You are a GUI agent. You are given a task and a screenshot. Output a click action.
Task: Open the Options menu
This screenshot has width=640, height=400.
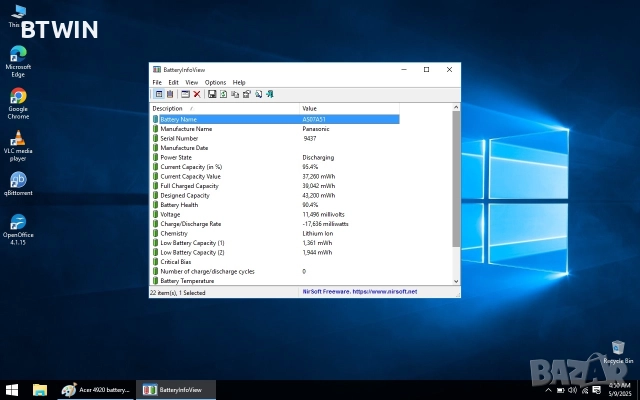click(x=215, y=82)
